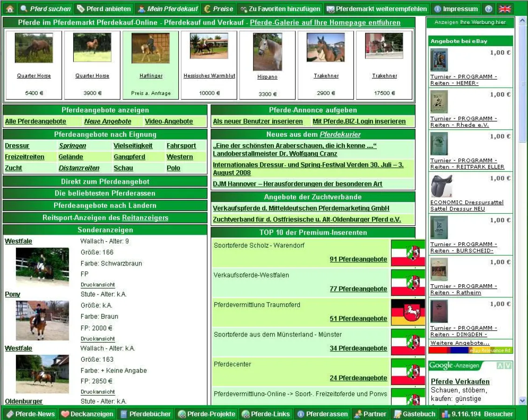Open Druckansicht for first Westfale listing
The image size is (528, 420).
[98, 285]
